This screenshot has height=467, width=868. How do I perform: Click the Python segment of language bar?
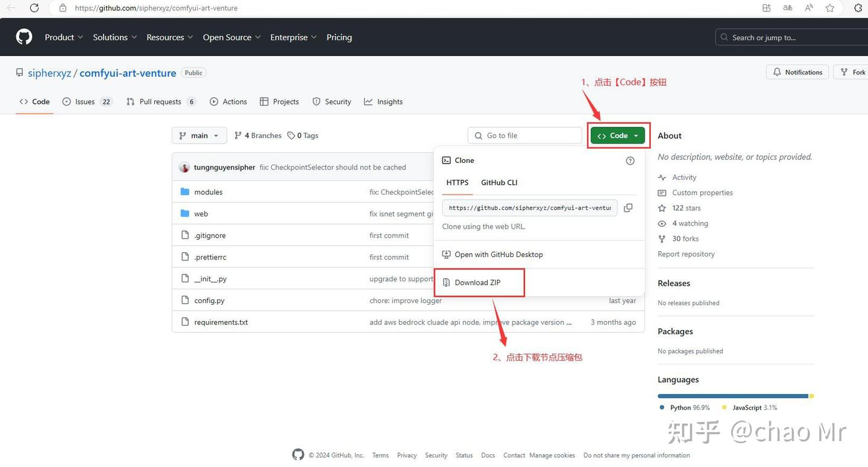pos(733,396)
